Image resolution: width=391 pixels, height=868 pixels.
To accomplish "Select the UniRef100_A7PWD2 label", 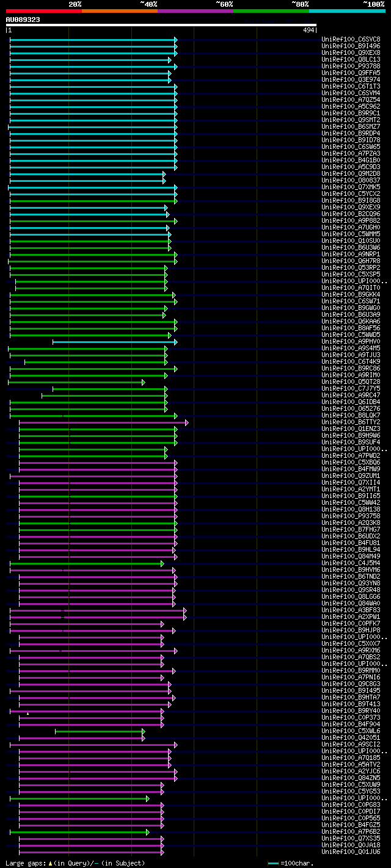I will [351, 455].
